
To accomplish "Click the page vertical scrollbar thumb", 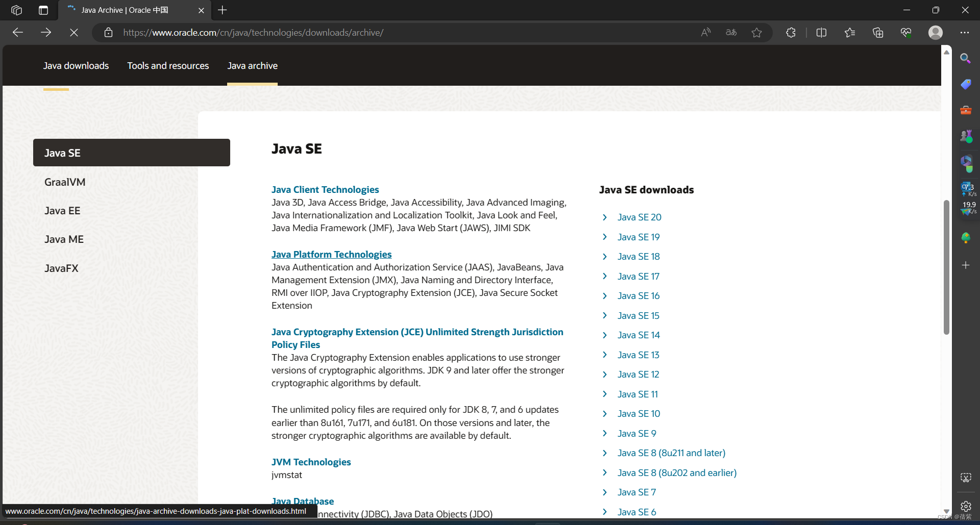I will (x=946, y=268).
